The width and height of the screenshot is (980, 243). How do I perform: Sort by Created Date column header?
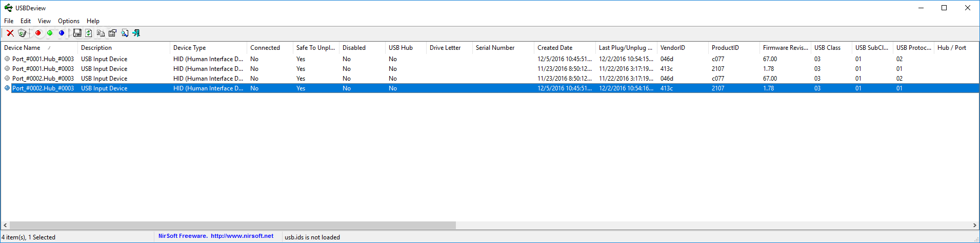(565, 48)
